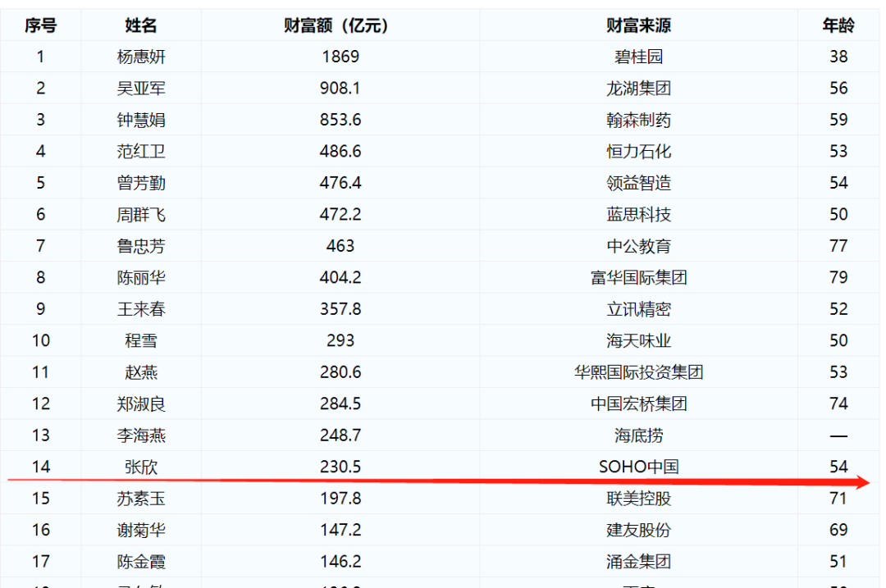Select the name 张欣
The image size is (886, 588).
click(x=141, y=467)
